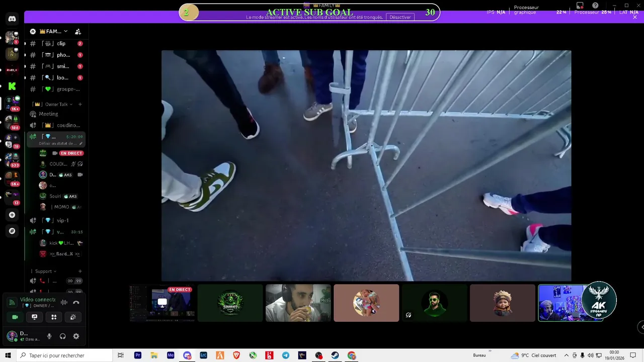Open the server folder with 186 badge
Screen dimensions: 644x362
point(12,121)
